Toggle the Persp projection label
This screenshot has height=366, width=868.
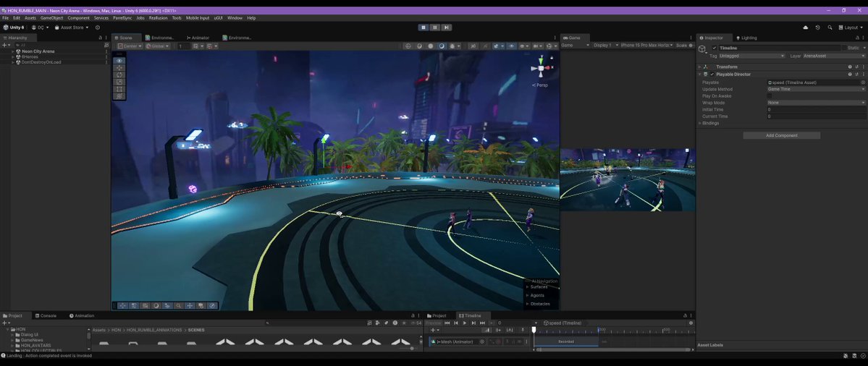(x=540, y=85)
